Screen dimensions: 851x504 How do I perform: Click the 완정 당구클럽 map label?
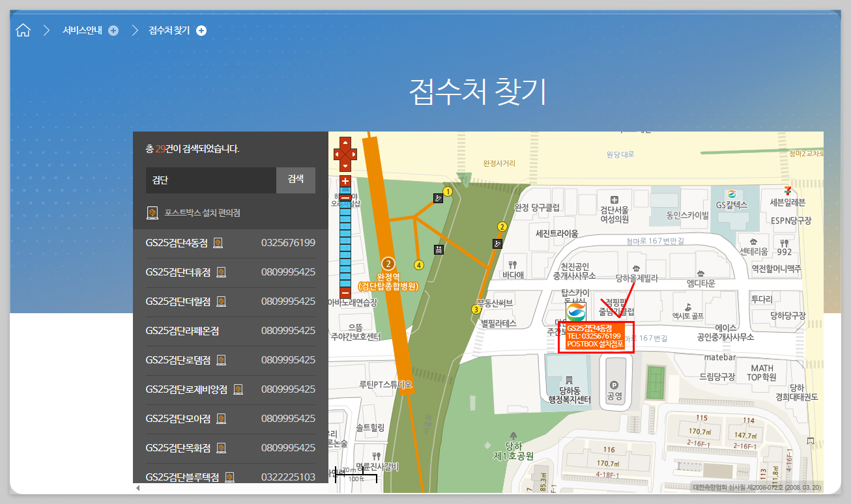[x=538, y=208]
